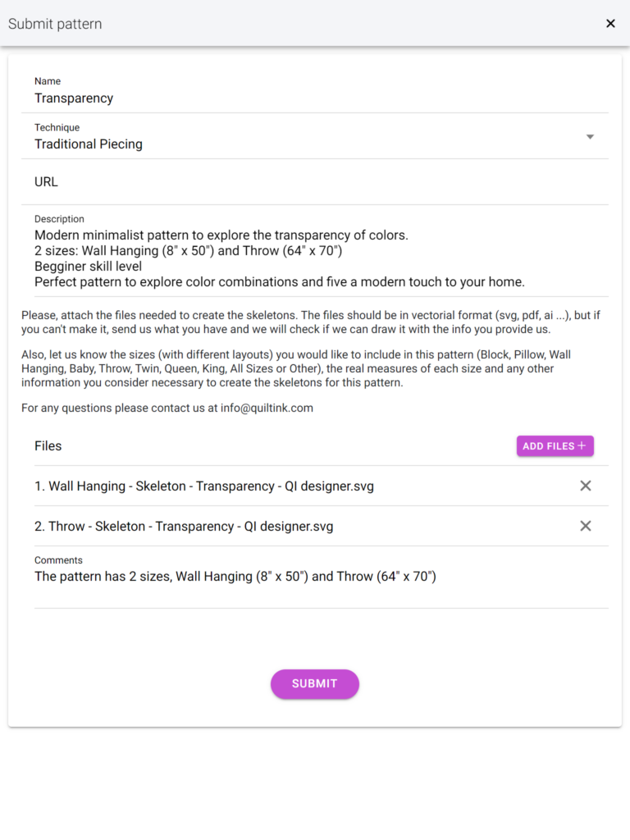Click the plus icon in Add Files
The height and width of the screenshot is (840, 630).
click(582, 445)
